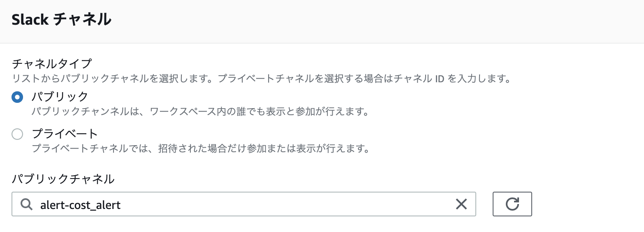The height and width of the screenshot is (232, 644).
Task: Clear the alert-cost_alert channel with the X icon
Action: click(461, 204)
